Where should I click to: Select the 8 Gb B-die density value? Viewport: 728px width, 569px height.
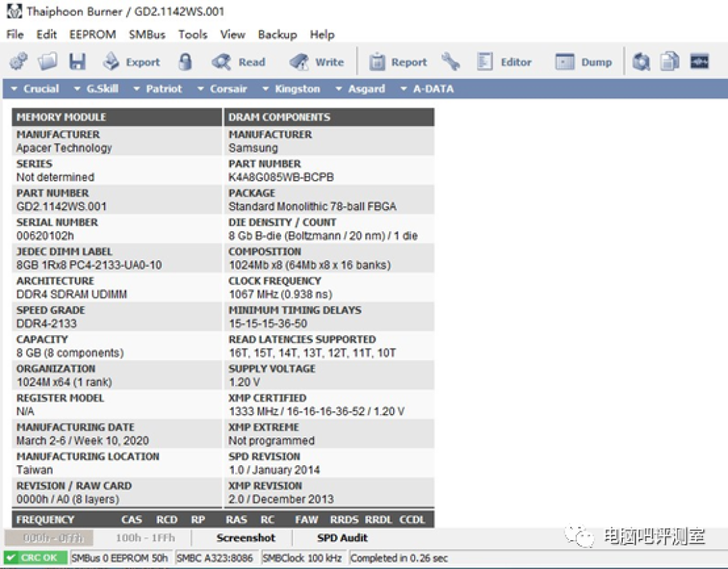click(x=323, y=235)
